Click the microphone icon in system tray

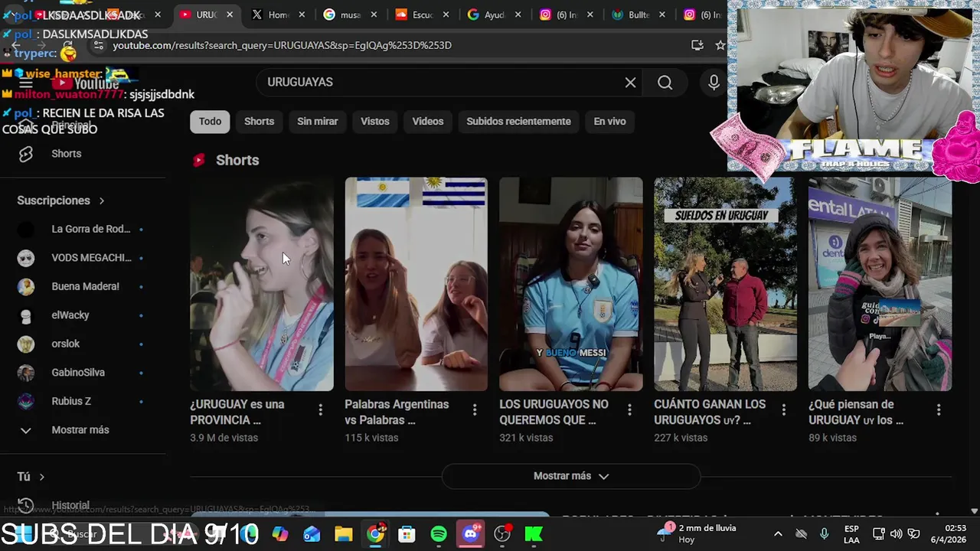(x=825, y=534)
